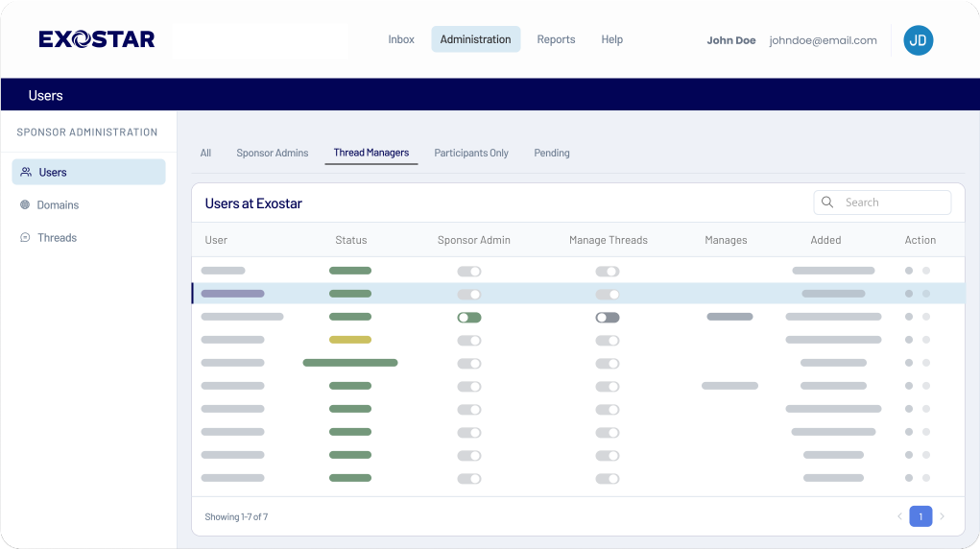Click the magnifier icon in Search box
The width and height of the screenshot is (980, 549).
[x=826, y=202]
